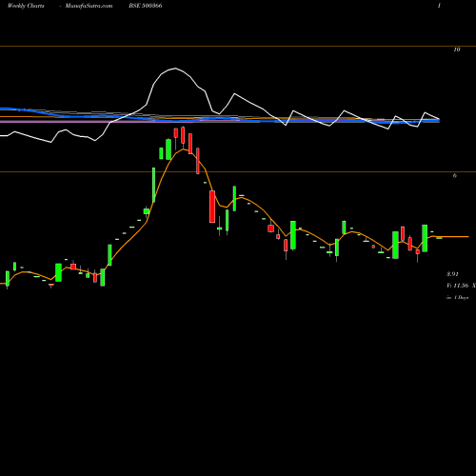Viewport: 476px width, 476px height.
Task: Click the price axis label '10'
Action: [x=457, y=50]
